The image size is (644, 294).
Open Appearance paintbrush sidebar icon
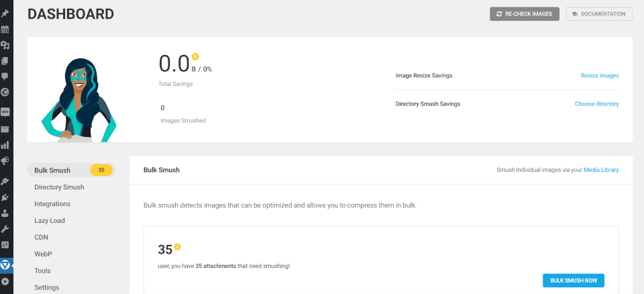coord(5,181)
